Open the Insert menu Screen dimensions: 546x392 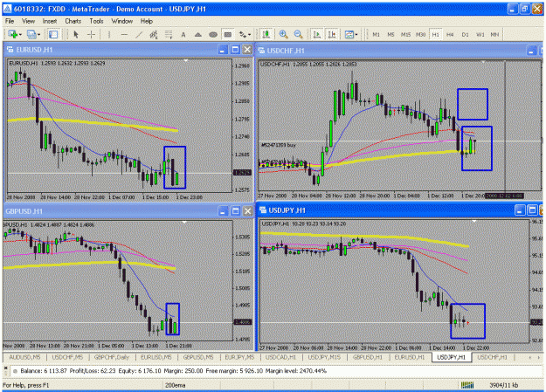50,21
